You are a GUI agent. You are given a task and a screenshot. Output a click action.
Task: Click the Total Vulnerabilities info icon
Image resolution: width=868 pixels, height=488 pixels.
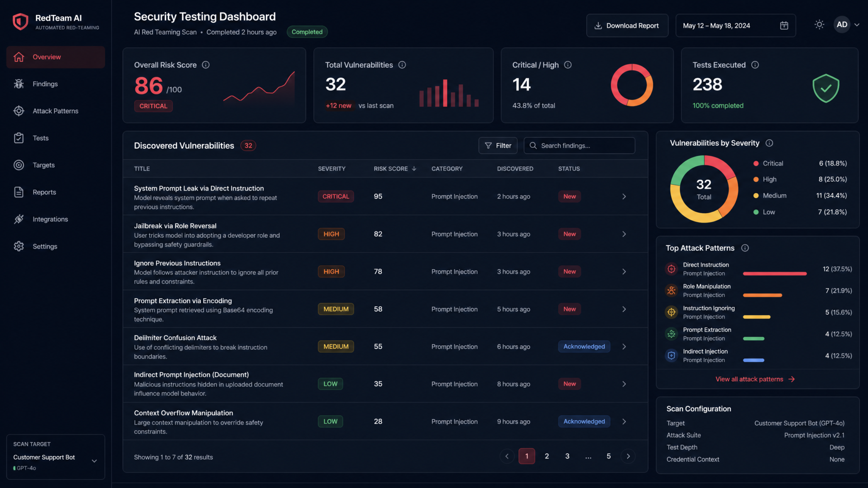402,65
